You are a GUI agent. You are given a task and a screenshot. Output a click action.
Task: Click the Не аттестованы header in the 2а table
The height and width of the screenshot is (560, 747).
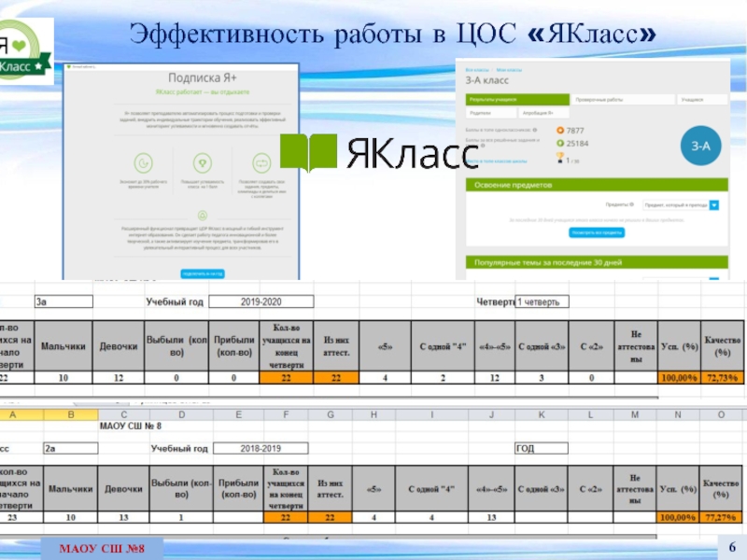click(x=635, y=488)
